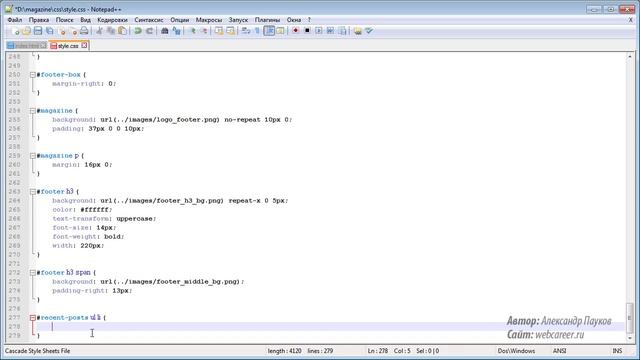Open a file via folder icon
Image resolution: width=640 pixels, height=360 pixels.
point(26,31)
